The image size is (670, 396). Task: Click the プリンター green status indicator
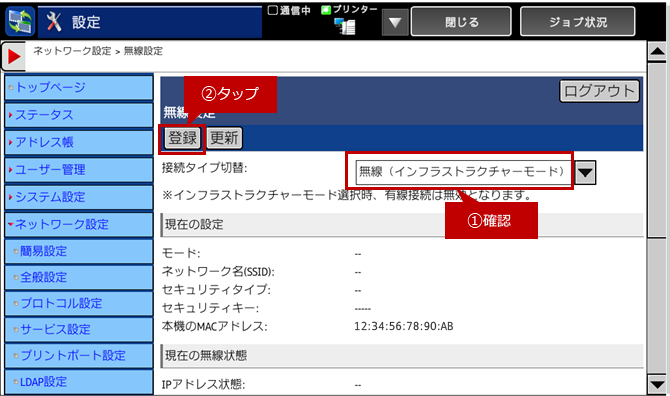coord(326,10)
